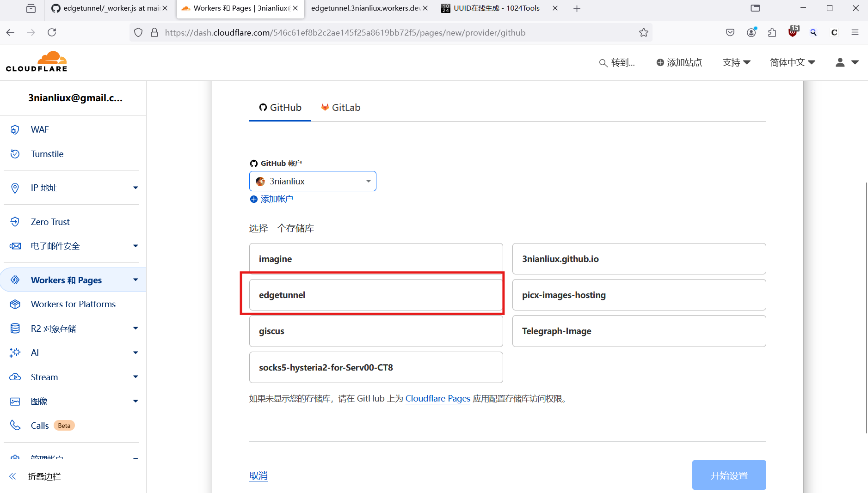Select the edgetunnel repository
The image size is (868, 493).
pos(376,295)
